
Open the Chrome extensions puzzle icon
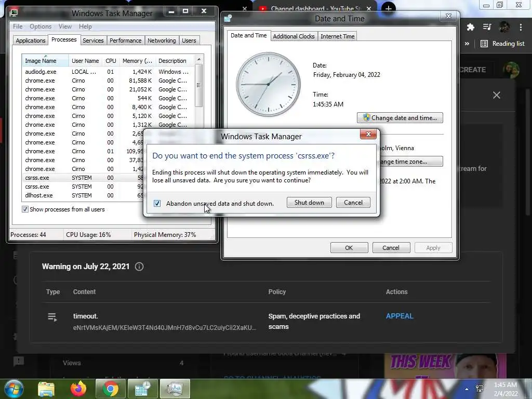click(470, 27)
